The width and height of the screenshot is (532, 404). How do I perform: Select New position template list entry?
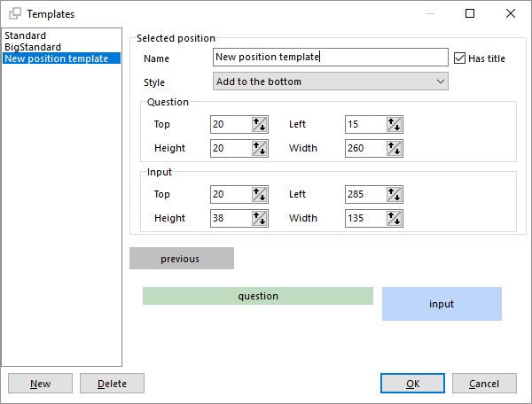[61, 58]
